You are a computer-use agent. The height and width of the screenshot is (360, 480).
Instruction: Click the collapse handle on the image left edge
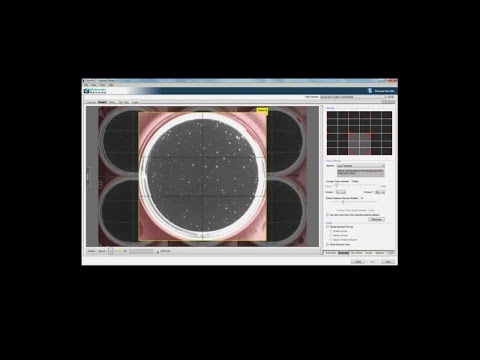pos(88,177)
